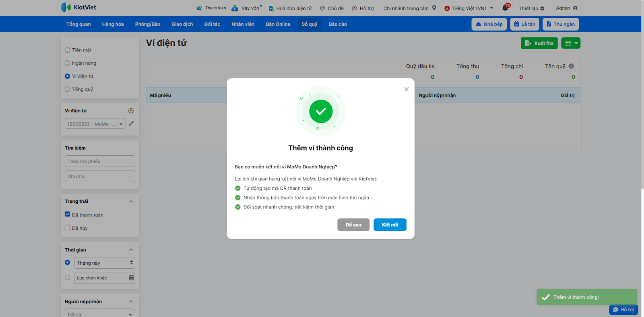
Task: Edit the selected MoMo wallet pencil icon
Action: pos(131,124)
